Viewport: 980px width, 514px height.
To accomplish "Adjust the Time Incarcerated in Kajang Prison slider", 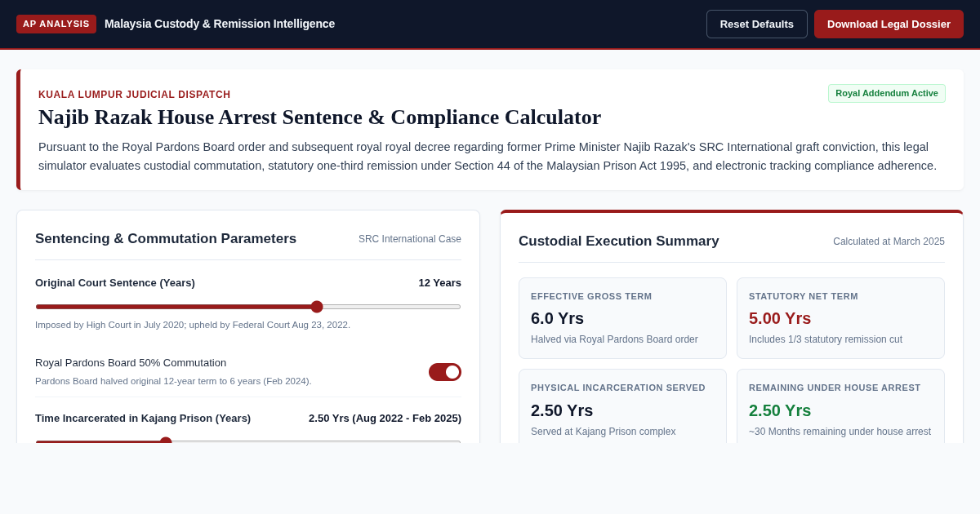I will (248, 441).
